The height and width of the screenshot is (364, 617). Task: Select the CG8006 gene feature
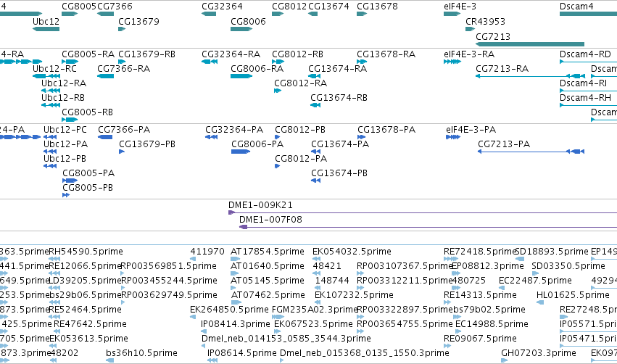tap(241, 29)
